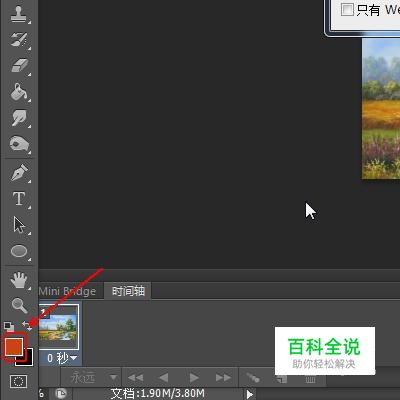Click the landscape painting on canvas

381,108
